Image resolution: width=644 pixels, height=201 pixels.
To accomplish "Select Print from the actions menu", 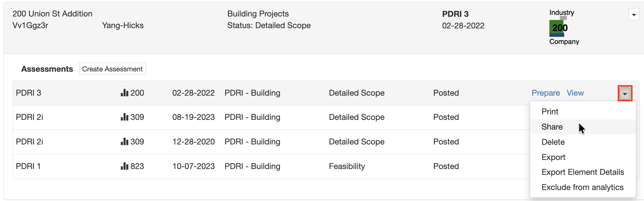I will coord(550,112).
